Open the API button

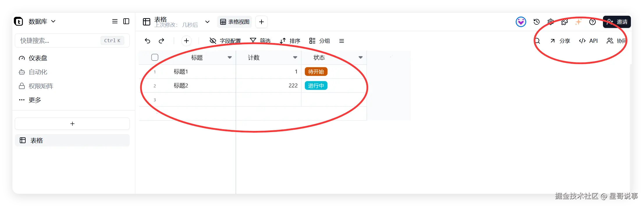(x=588, y=41)
